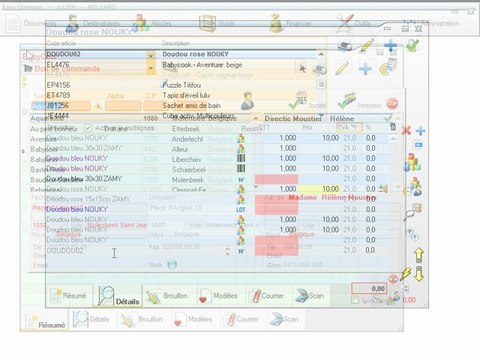Viewport: 480px width, 360px height.
Task: Open the Destinataires menu
Action: 93,23
